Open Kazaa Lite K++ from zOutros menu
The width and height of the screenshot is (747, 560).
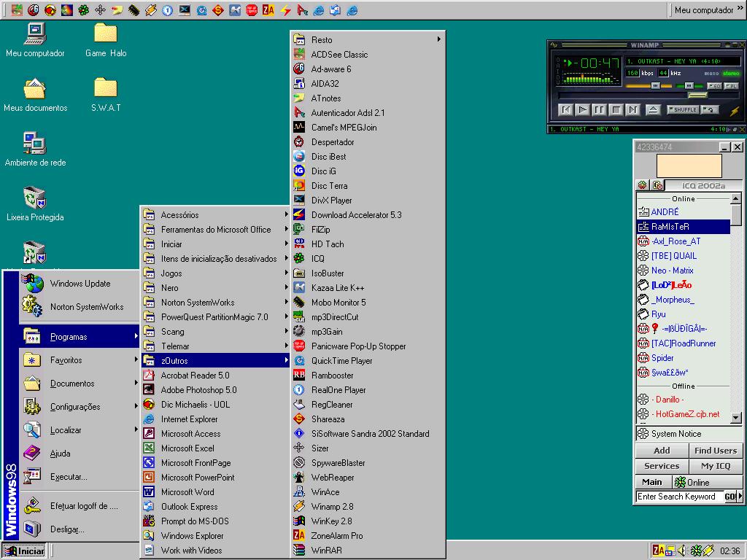coord(368,287)
